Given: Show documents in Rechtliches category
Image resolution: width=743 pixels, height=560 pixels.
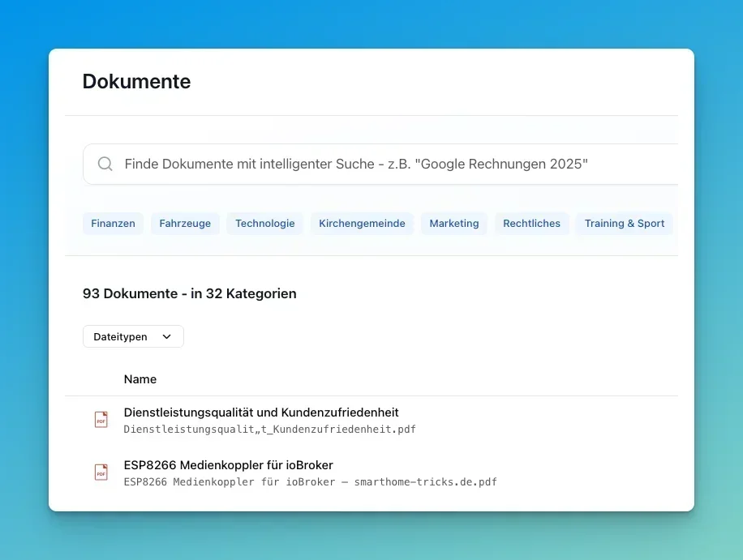Looking at the screenshot, I should coord(531,224).
